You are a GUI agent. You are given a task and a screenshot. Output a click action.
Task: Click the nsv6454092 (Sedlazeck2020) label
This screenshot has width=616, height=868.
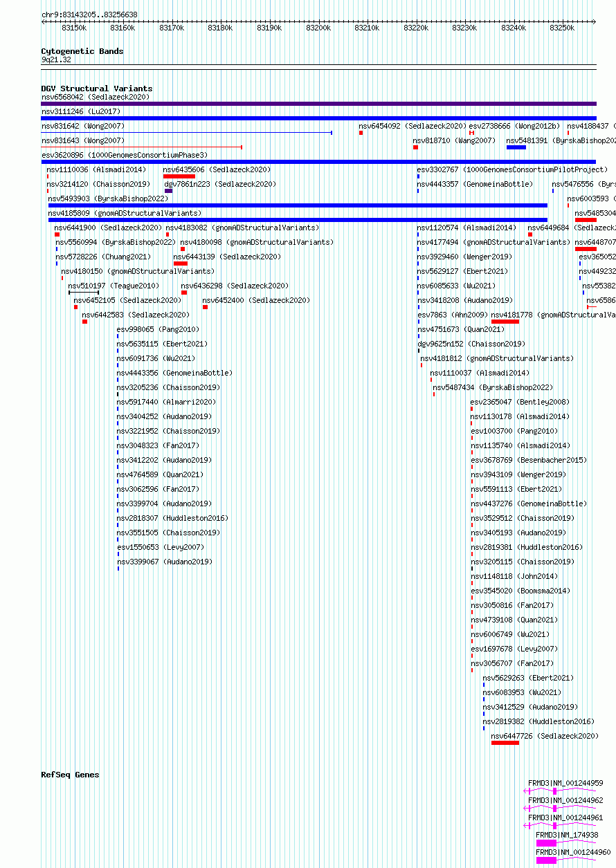pyautogui.click(x=413, y=126)
